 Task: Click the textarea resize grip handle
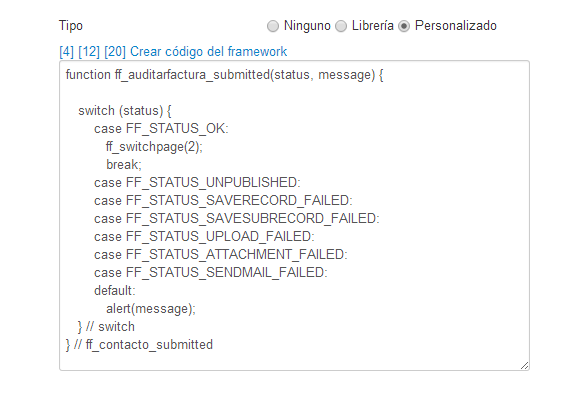(525, 365)
